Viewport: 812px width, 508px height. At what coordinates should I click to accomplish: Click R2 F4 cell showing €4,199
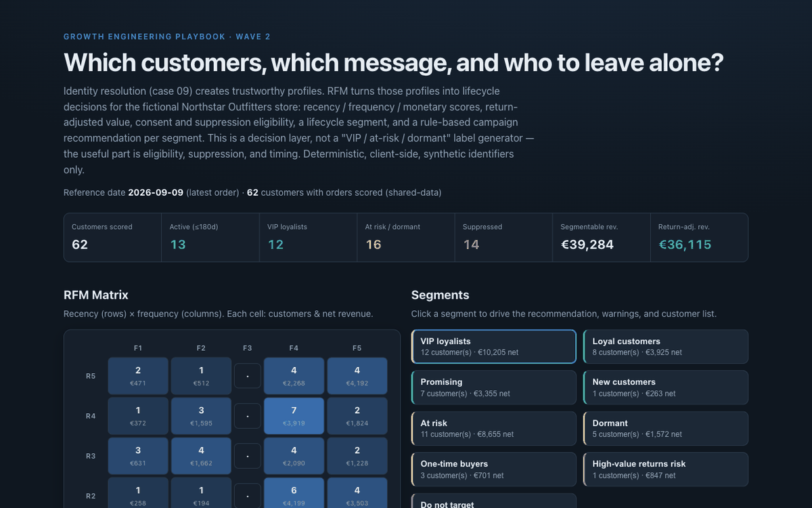tap(294, 493)
